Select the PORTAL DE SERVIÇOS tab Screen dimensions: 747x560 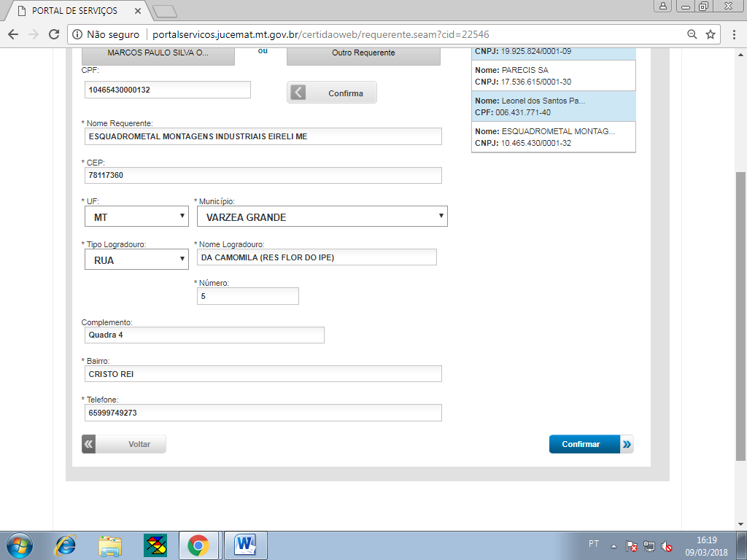click(77, 10)
